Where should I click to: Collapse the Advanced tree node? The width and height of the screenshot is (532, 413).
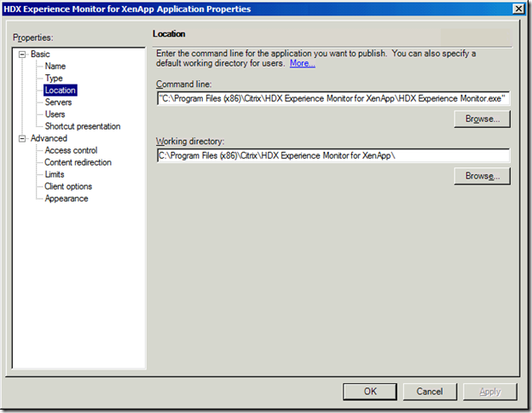pyautogui.click(x=22, y=138)
